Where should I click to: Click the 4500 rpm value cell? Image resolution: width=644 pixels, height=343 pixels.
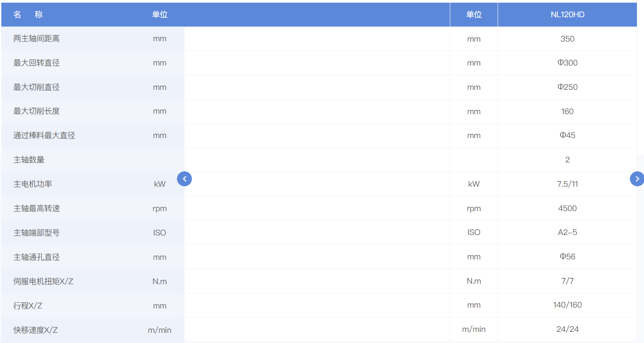point(567,208)
